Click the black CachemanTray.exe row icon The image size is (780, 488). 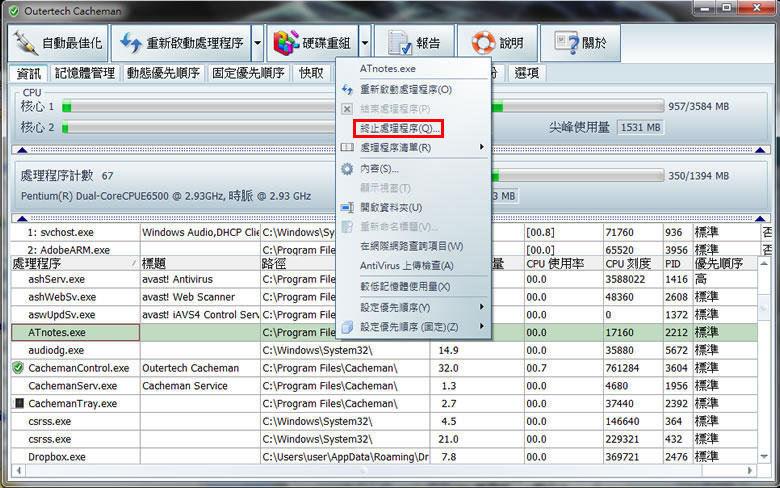point(18,404)
